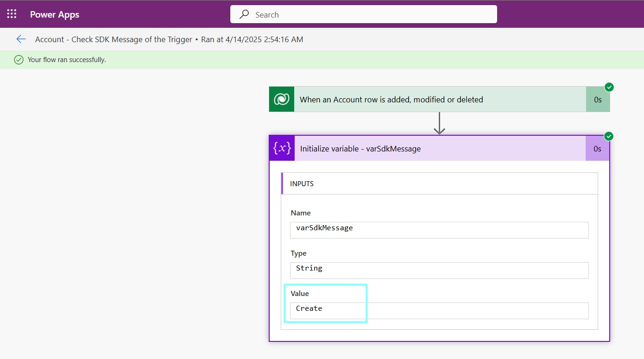This screenshot has height=359, width=644.
Task: Click the Value field showing Create
Action: point(439,310)
